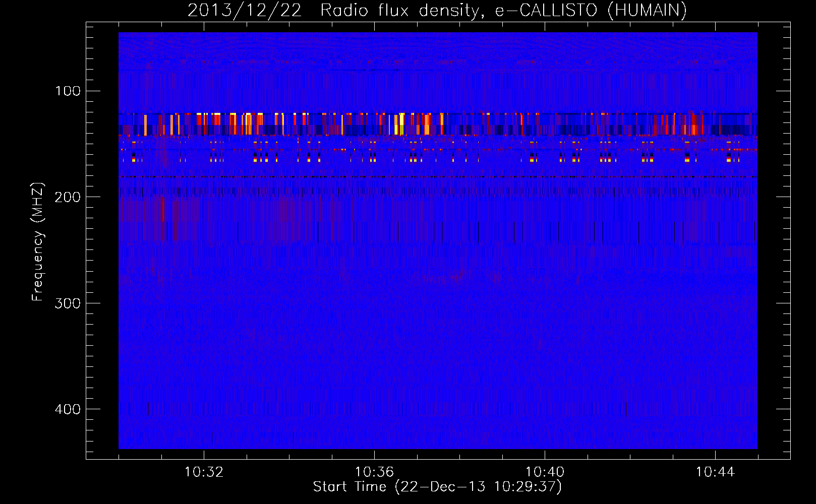Click the 10:32 time tick label

point(204,472)
